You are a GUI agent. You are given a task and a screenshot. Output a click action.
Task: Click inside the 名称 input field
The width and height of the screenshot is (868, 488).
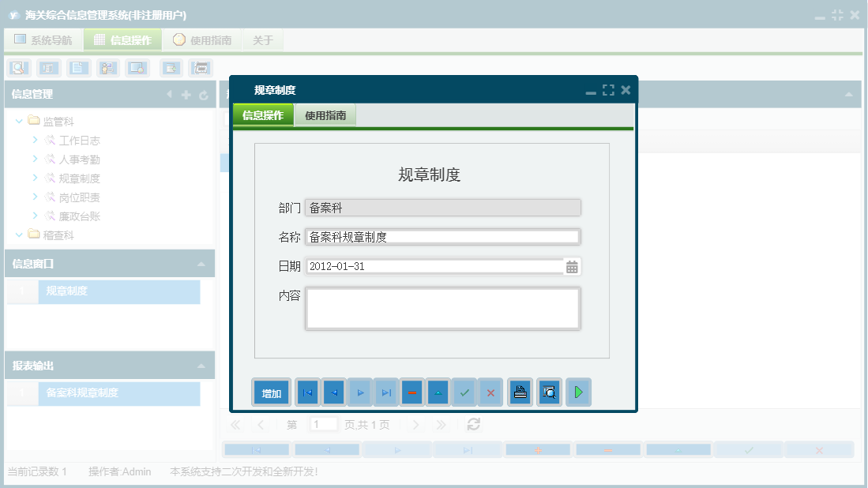442,236
